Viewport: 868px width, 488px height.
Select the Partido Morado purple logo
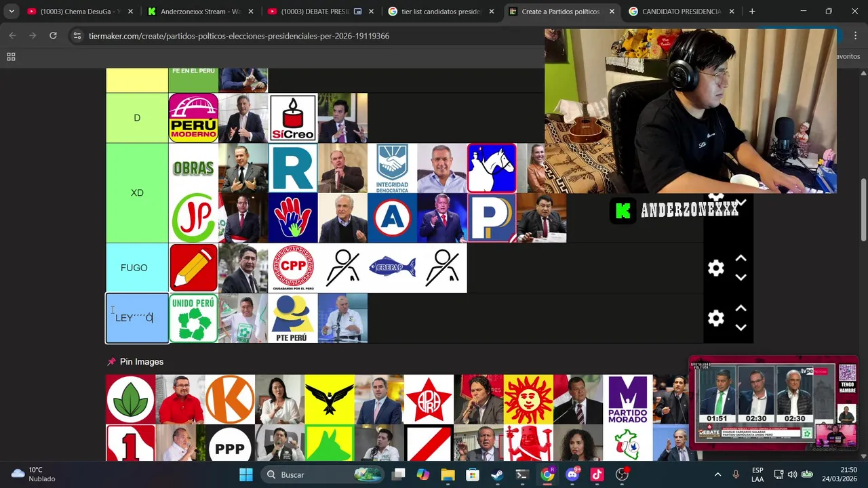tap(627, 399)
